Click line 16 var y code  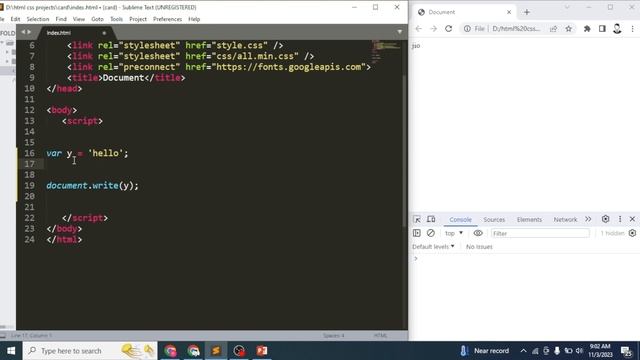87,153
